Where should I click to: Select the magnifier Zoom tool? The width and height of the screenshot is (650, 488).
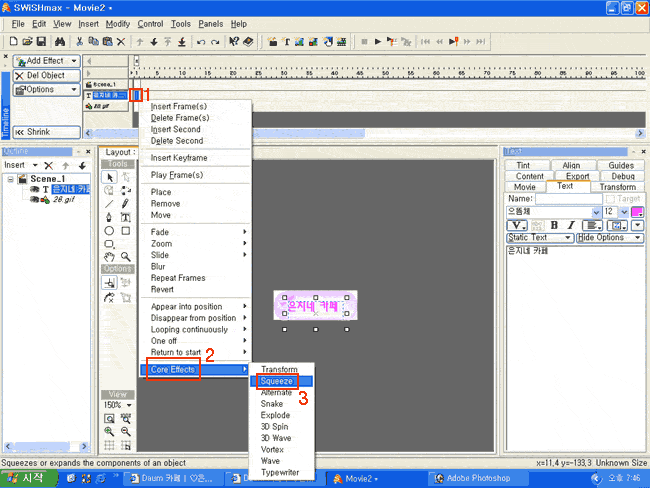click(125, 257)
